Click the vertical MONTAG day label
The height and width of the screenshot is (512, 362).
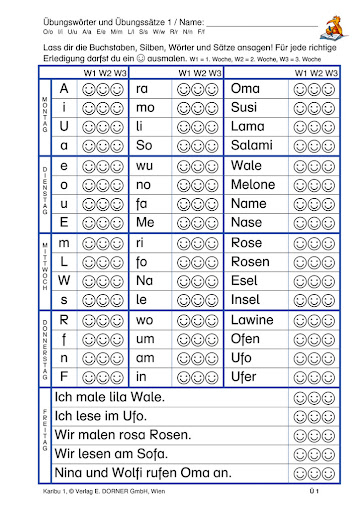[x=45, y=114]
